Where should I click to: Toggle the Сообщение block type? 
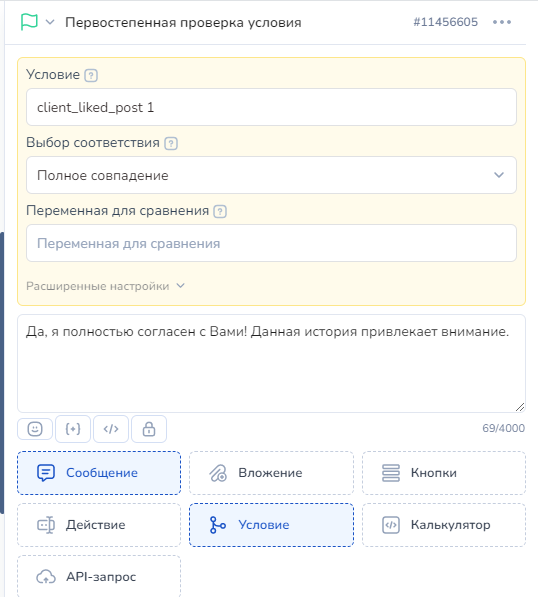(x=99, y=473)
